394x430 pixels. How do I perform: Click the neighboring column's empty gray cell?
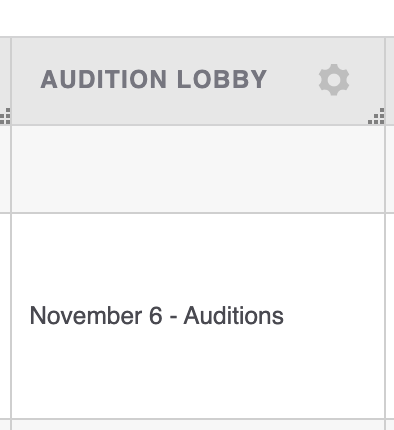[x=5, y=169]
